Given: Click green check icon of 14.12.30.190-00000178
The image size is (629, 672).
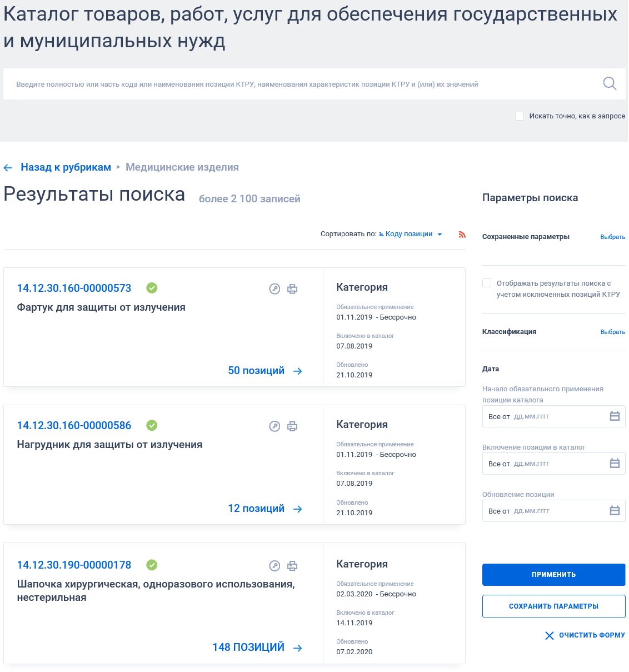Looking at the screenshot, I should coord(152,565).
